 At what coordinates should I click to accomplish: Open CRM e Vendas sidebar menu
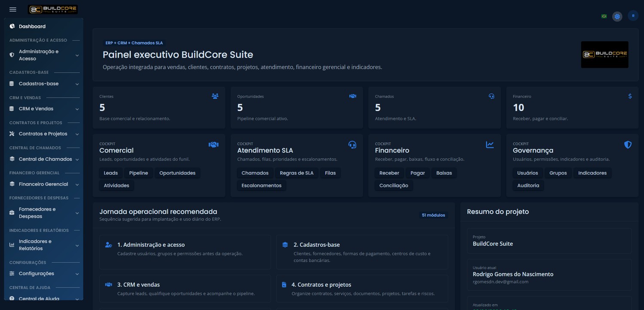coord(44,109)
